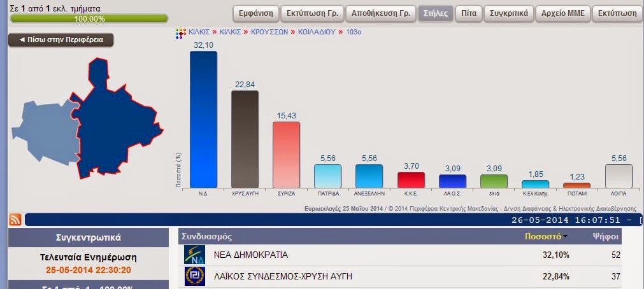Click the blue Ν.Δ. bar in the chart
644x289 pixels.
(x=203, y=120)
